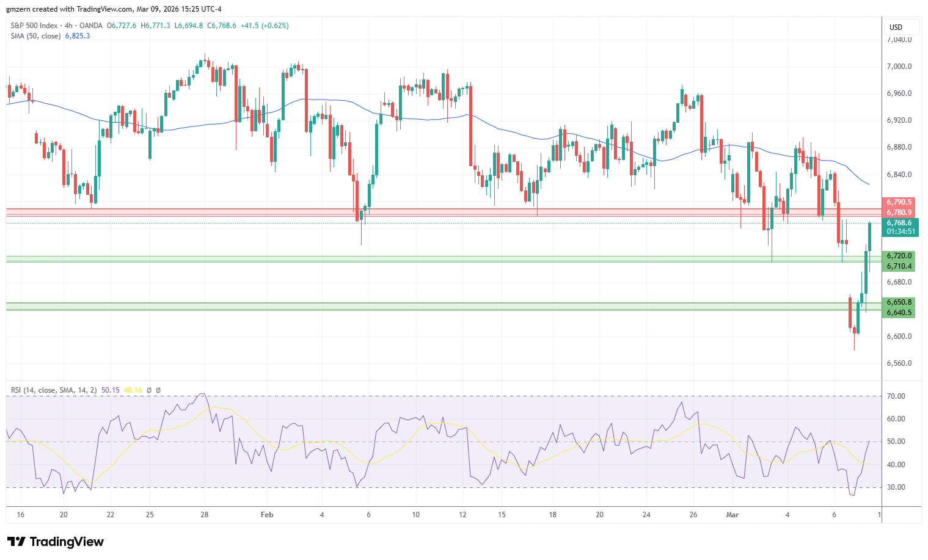Click the 28 date label on the time axis
This screenshot has width=928, height=560.
[205, 515]
